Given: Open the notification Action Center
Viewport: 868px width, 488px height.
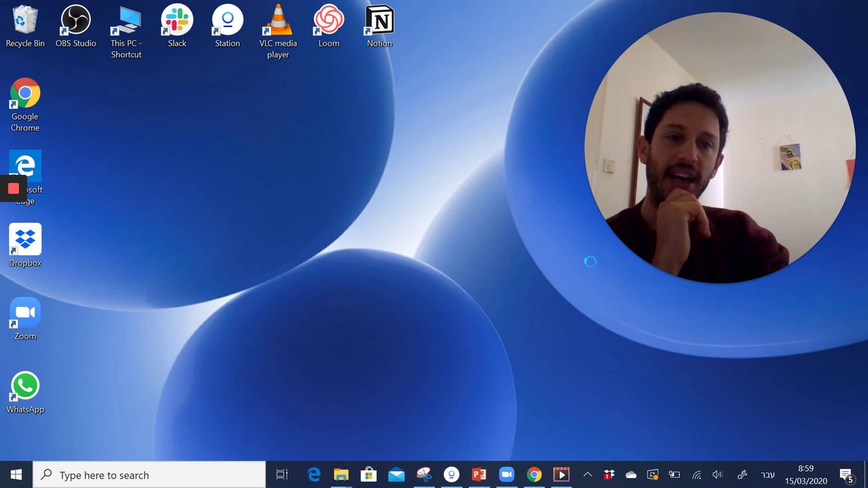Looking at the screenshot, I should 846,475.
